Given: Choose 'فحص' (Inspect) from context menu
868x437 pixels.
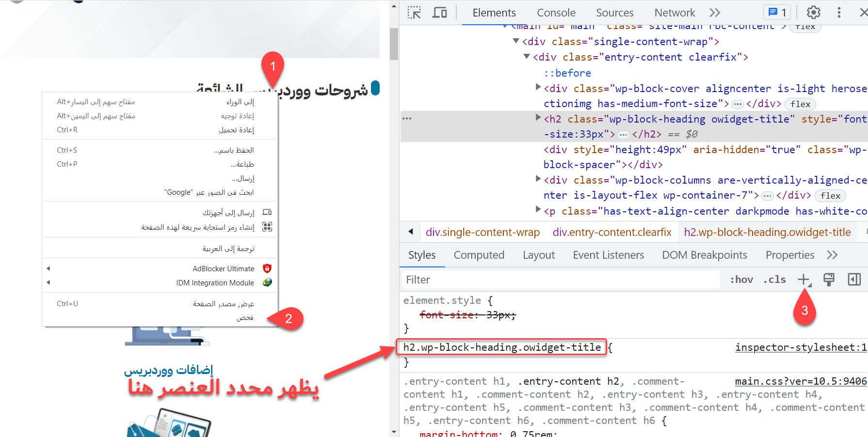Looking at the screenshot, I should [x=160, y=318].
